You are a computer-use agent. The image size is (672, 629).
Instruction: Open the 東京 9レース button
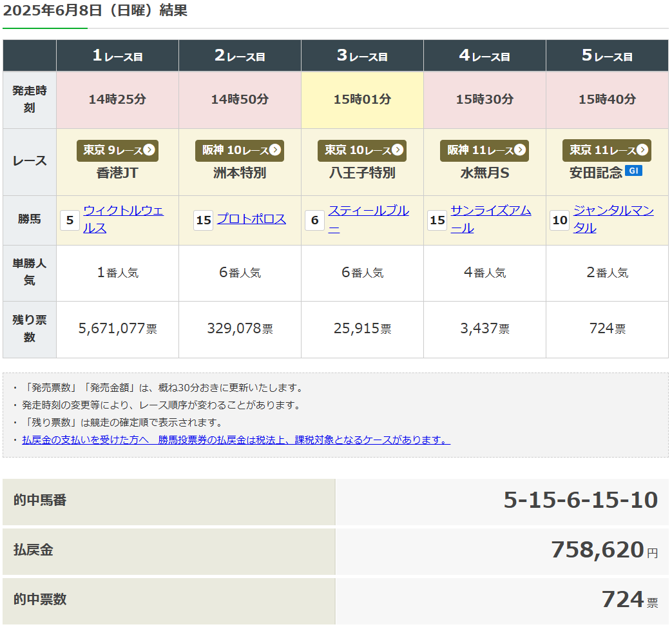[x=117, y=151]
